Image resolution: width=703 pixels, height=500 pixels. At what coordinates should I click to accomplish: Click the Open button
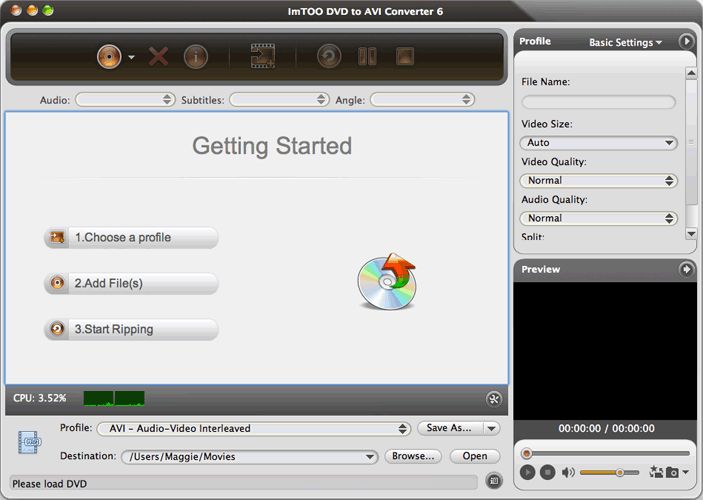click(475, 456)
